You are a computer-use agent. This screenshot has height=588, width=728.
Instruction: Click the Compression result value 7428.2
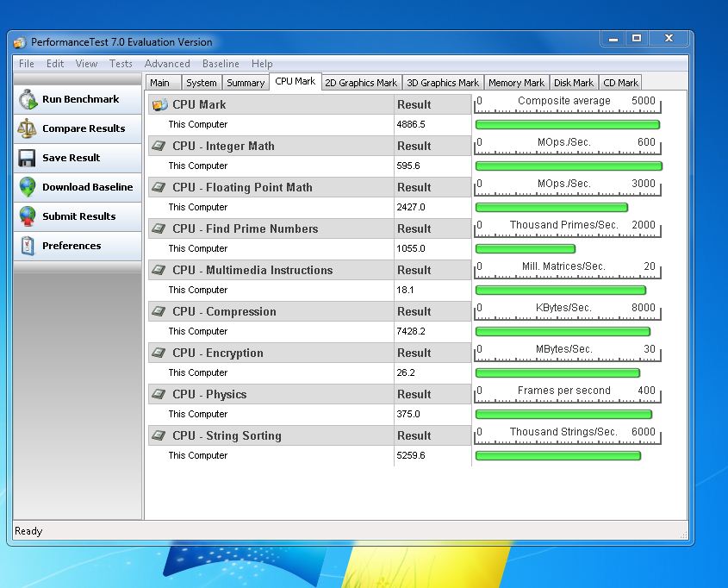tap(411, 331)
